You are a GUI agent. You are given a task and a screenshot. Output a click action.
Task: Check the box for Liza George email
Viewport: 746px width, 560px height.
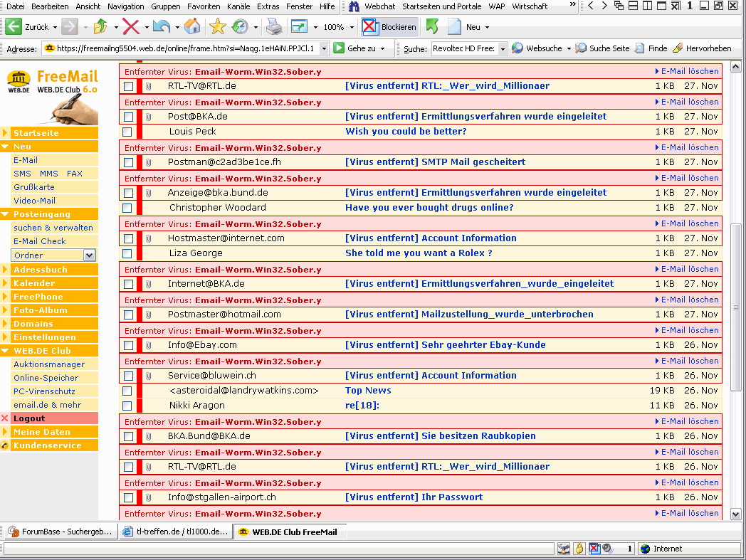pyautogui.click(x=127, y=253)
